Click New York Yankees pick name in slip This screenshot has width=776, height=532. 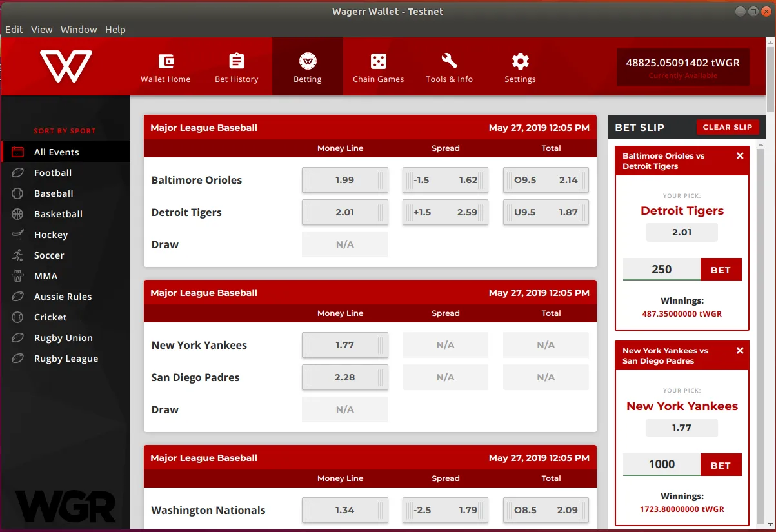coord(682,406)
